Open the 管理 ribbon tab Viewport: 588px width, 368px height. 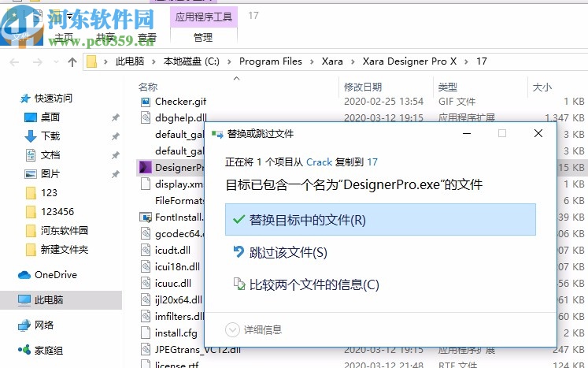tap(203, 37)
